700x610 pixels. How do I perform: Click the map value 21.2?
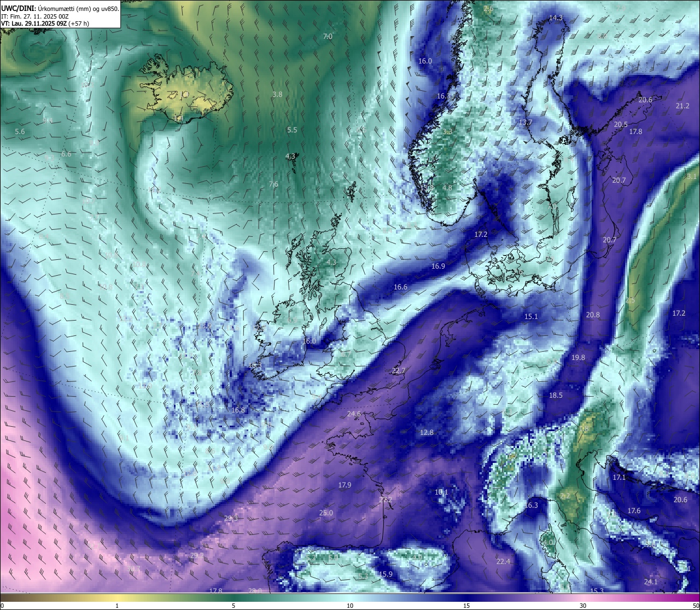pos(682,106)
